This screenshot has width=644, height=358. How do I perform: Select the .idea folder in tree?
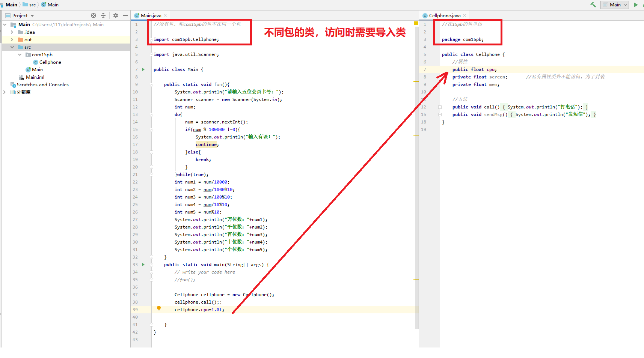30,32
